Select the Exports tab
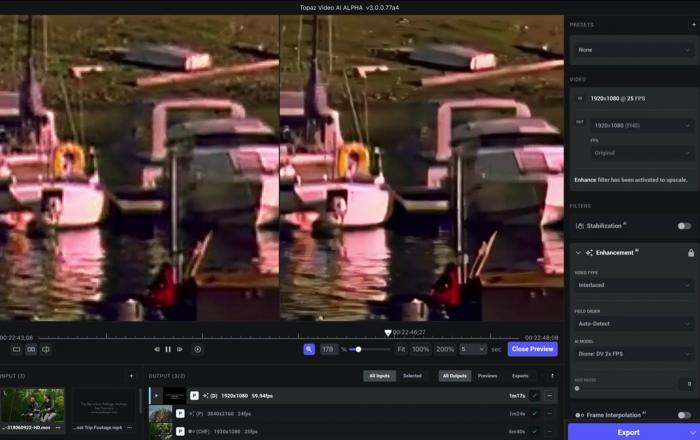This screenshot has height=440, width=700. [520, 376]
